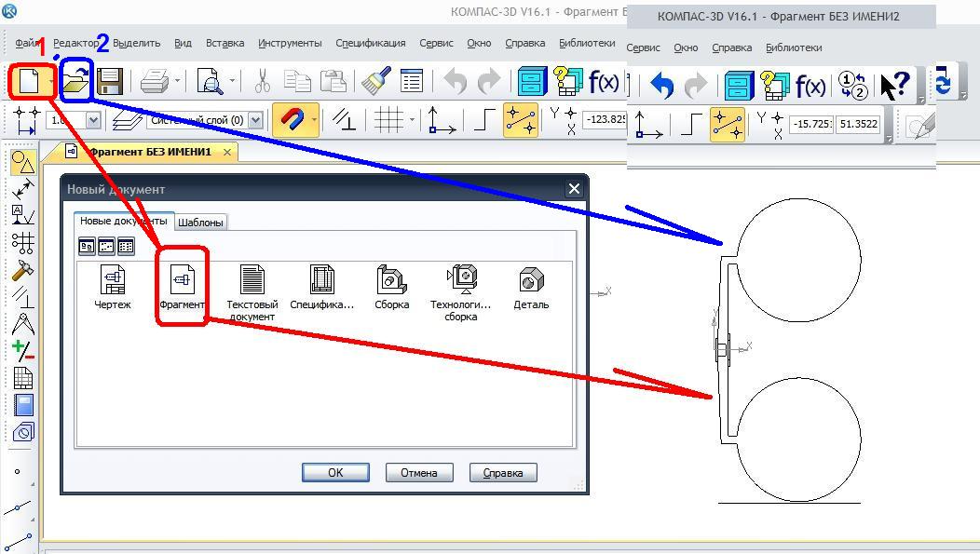980x554 pixels.
Task: Switch dialog to list view
Action: (x=126, y=246)
